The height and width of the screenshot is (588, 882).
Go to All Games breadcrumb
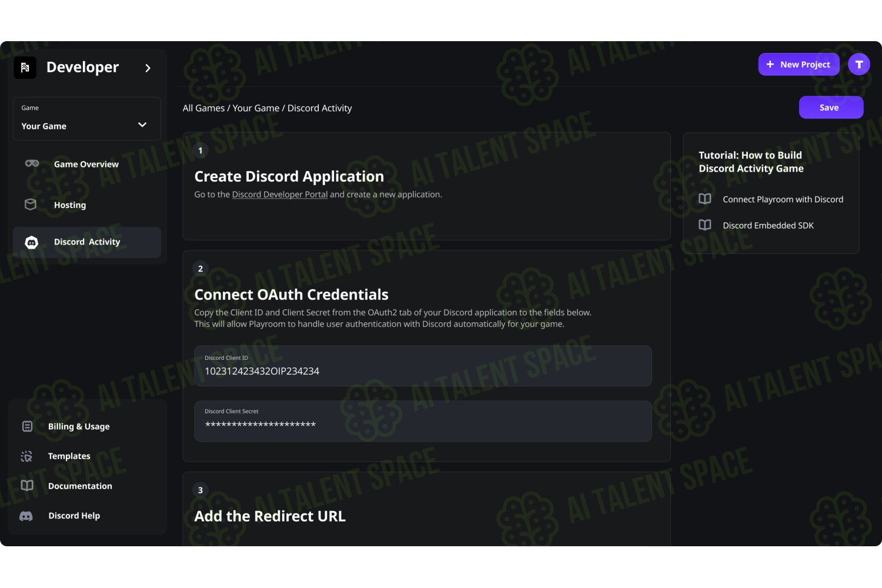tap(203, 108)
